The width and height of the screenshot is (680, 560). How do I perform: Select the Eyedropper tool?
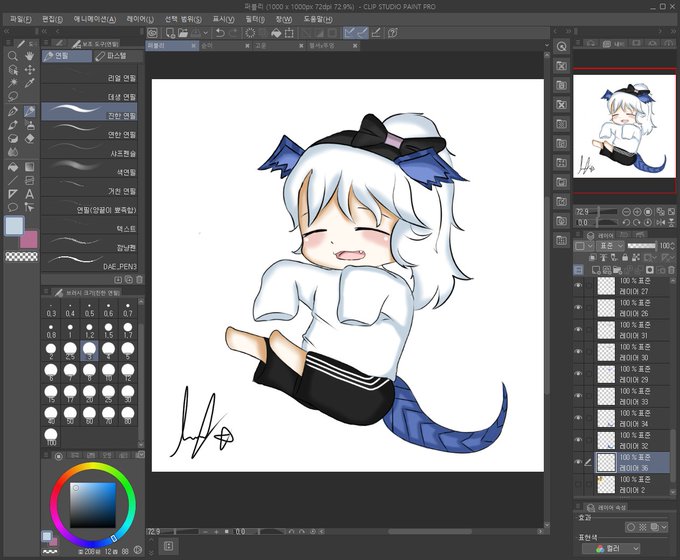29,83
